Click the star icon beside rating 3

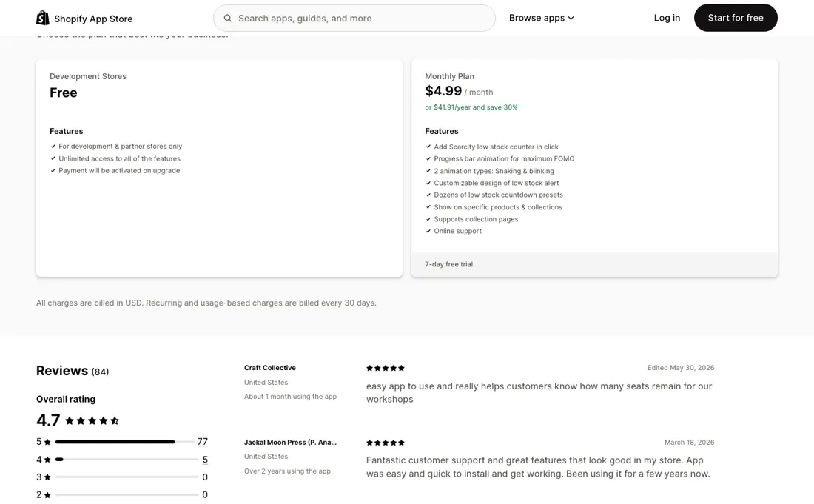point(47,477)
